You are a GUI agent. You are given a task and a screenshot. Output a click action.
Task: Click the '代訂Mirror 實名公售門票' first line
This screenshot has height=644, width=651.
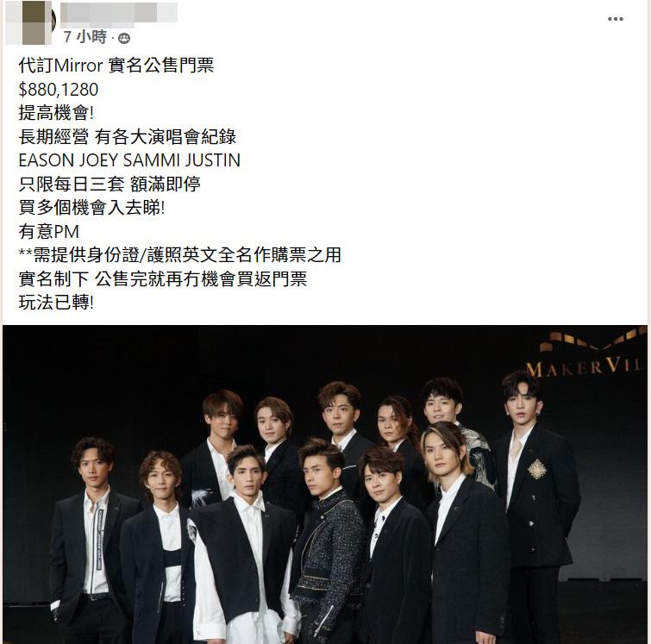click(116, 66)
